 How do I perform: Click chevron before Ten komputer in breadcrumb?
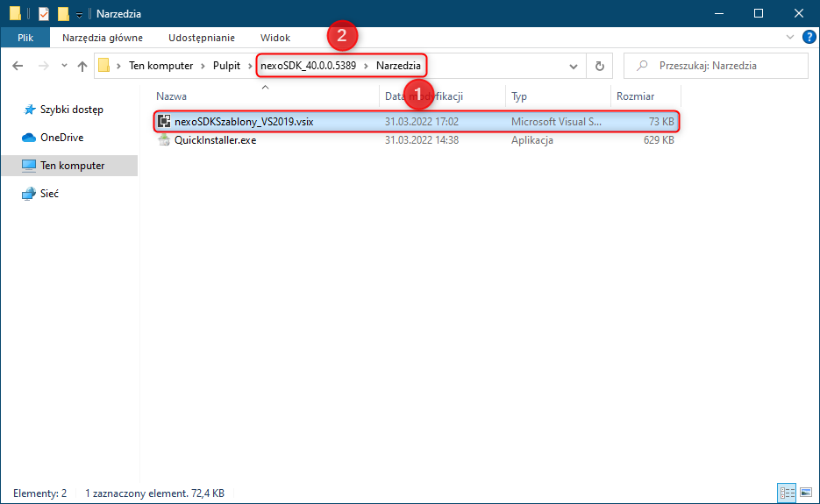tap(118, 66)
